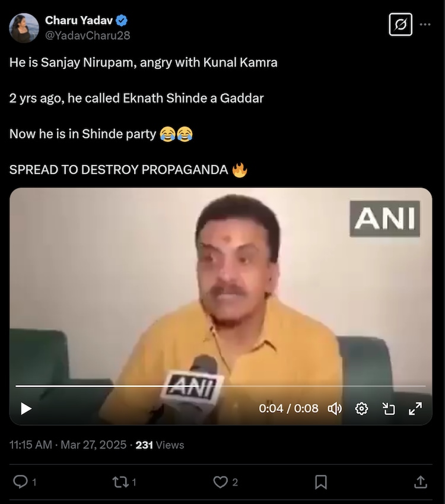
Task: Click the reply comment icon
Action: point(21,482)
